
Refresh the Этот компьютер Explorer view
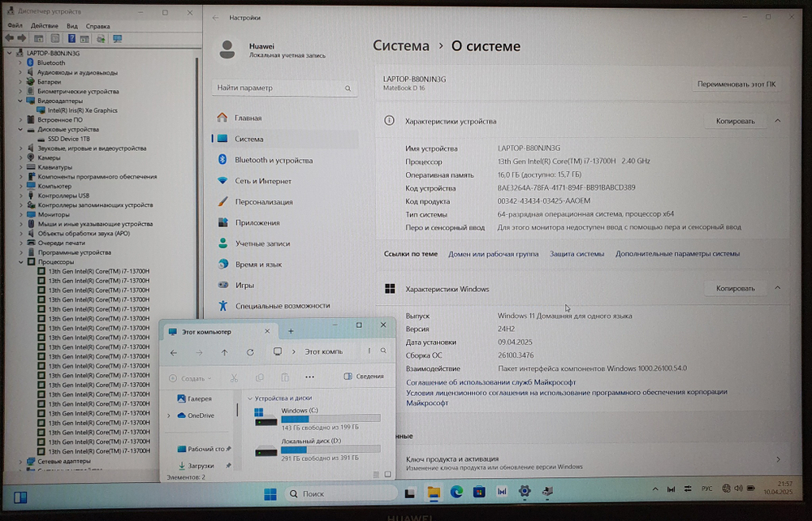tap(250, 351)
